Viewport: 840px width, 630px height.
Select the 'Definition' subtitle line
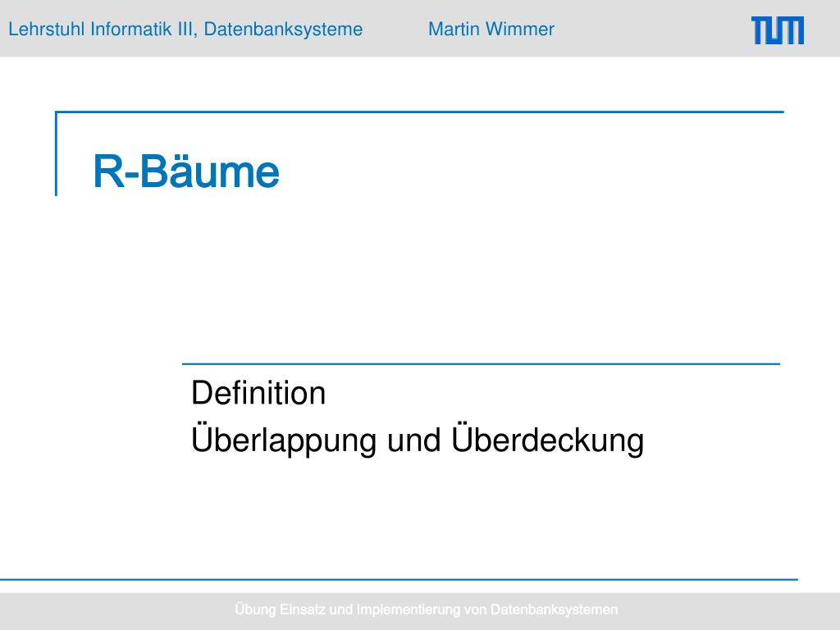(258, 393)
